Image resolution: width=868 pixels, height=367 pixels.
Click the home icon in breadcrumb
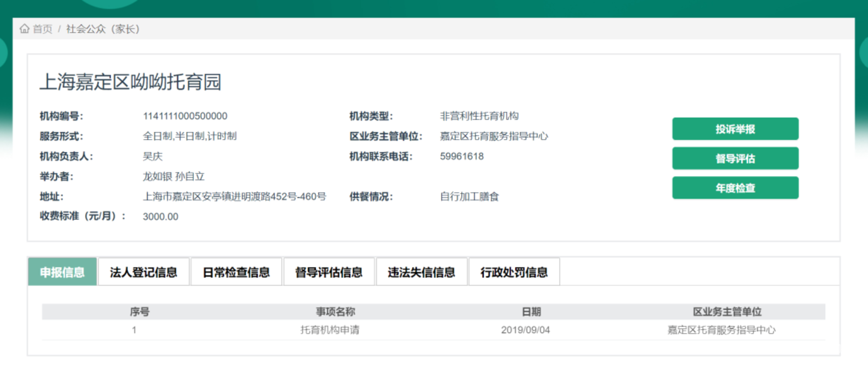coord(25,29)
